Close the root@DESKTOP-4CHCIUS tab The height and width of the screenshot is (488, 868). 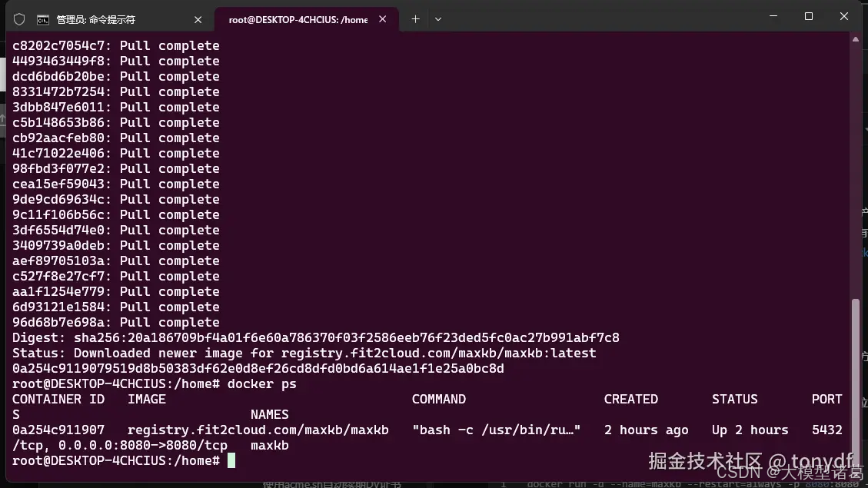coord(383,19)
